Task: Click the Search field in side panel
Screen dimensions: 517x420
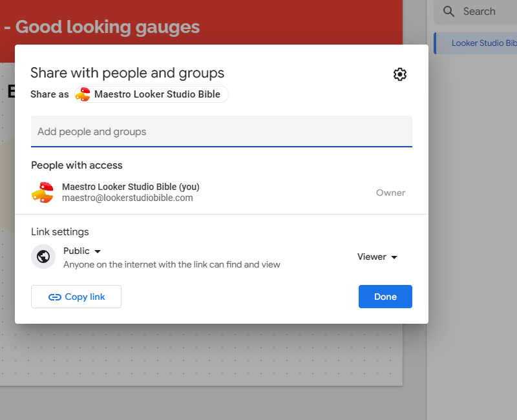Action: coord(476,12)
